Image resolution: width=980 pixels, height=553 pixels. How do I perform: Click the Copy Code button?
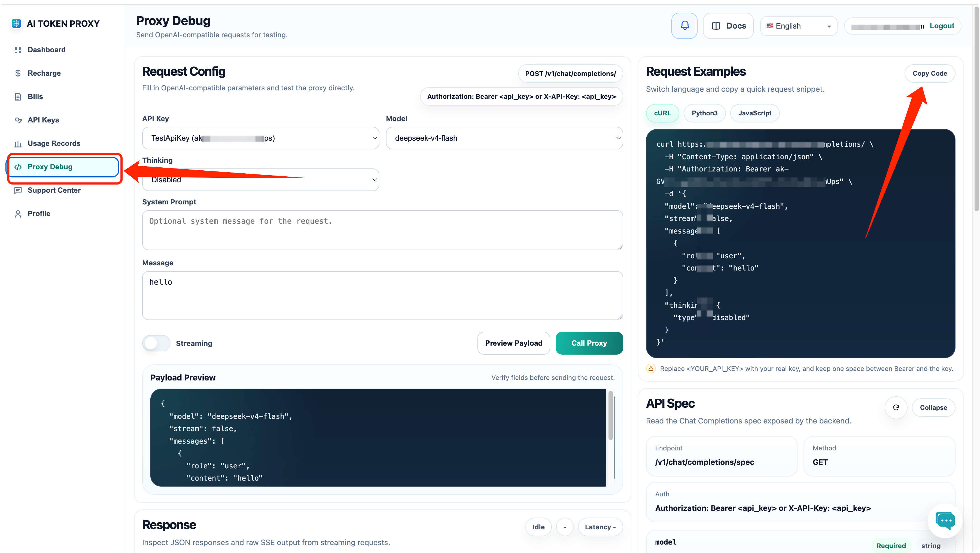(x=930, y=73)
